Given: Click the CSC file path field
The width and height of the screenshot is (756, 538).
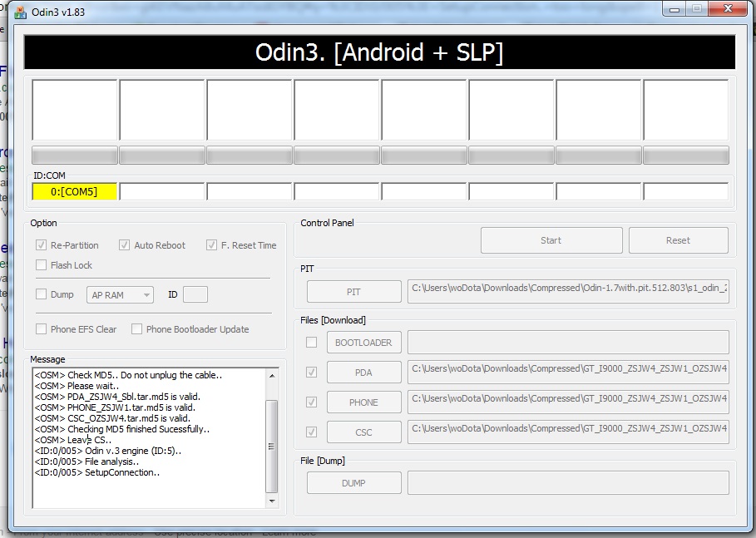Looking at the screenshot, I should point(568,432).
